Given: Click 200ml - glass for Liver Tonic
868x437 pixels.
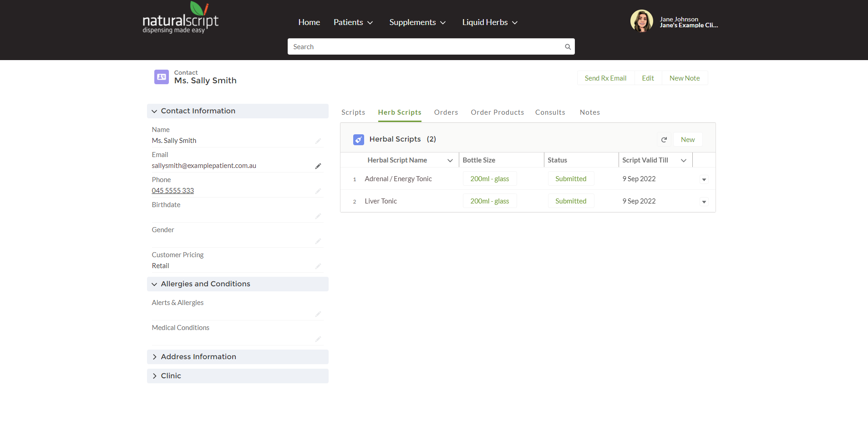Looking at the screenshot, I should (x=490, y=201).
